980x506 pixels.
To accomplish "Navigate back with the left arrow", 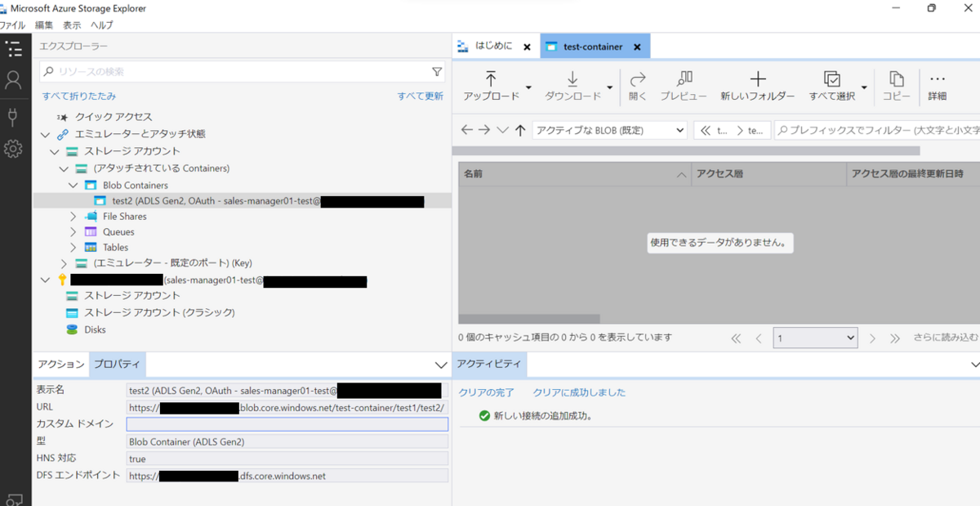I will tap(467, 130).
